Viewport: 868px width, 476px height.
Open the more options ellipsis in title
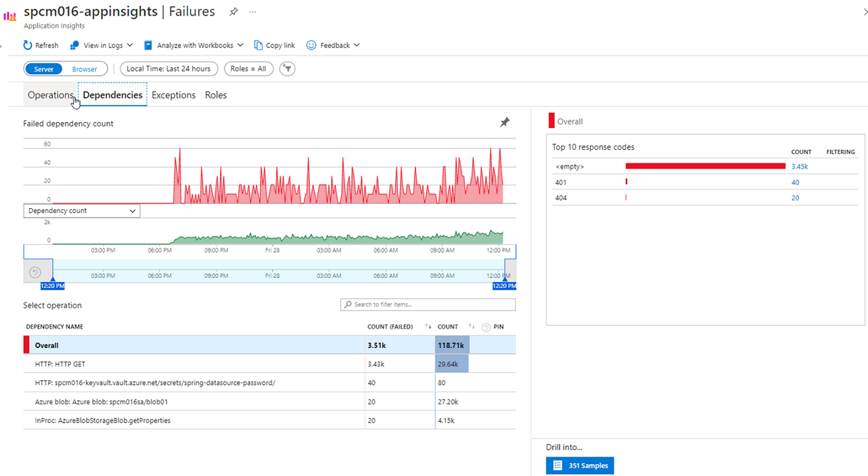coord(253,12)
